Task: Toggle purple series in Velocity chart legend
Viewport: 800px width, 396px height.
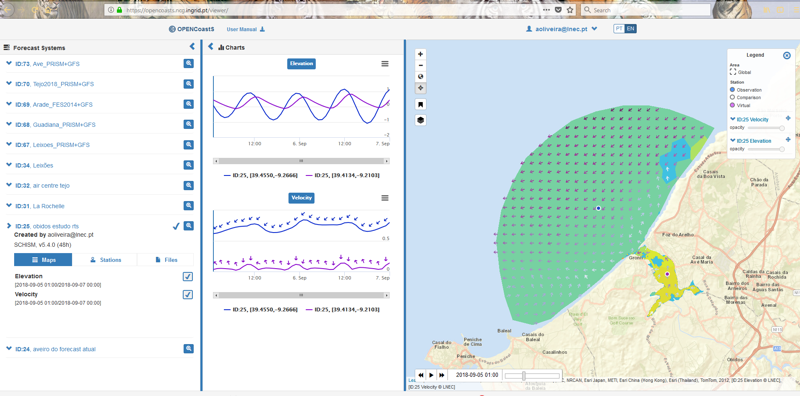Action: (342, 310)
